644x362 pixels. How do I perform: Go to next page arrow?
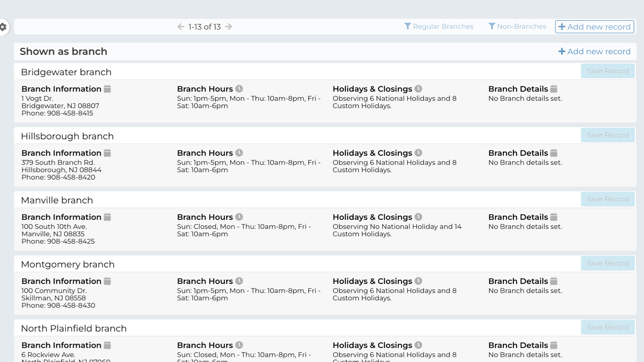tap(228, 27)
